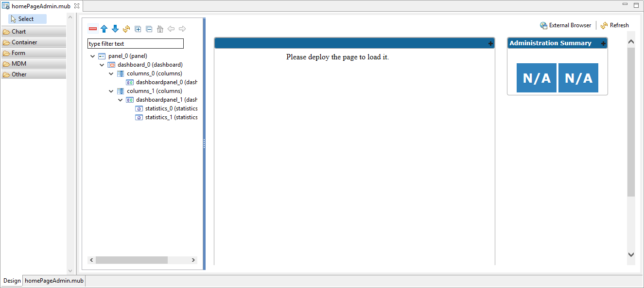Click the outline scrollbar left arrow
The image size is (644, 288).
tap(91, 260)
